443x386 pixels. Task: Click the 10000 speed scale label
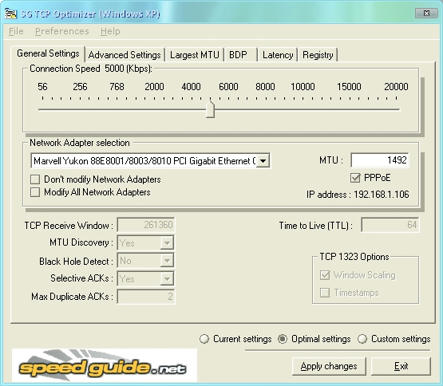point(303,87)
